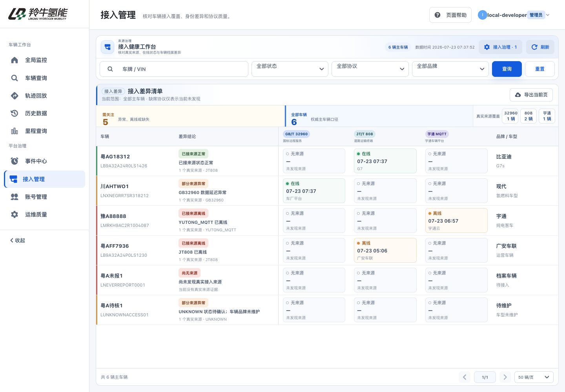The image size is (565, 392).
Task: Click the 里程查询 bar chart icon
Action: point(15,131)
